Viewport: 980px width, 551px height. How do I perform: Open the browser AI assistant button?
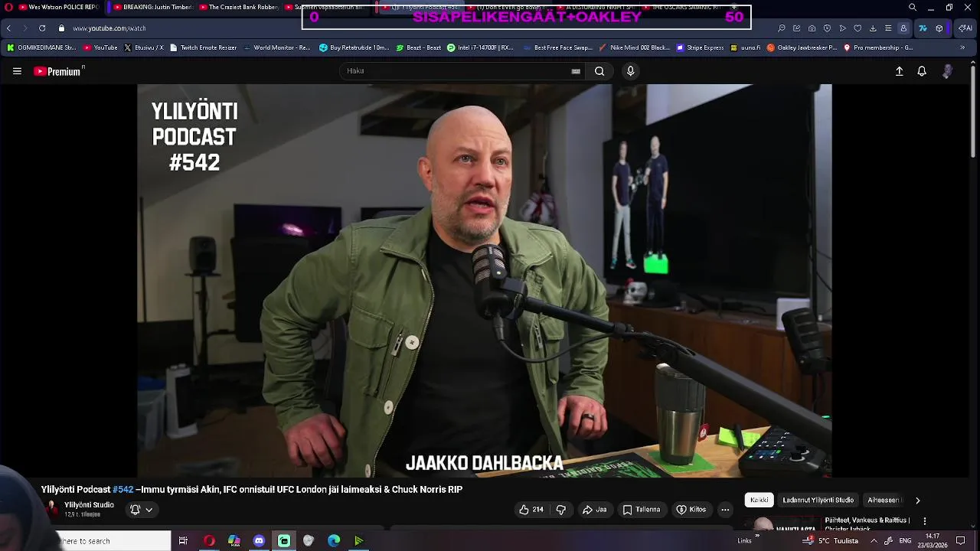[x=966, y=28]
